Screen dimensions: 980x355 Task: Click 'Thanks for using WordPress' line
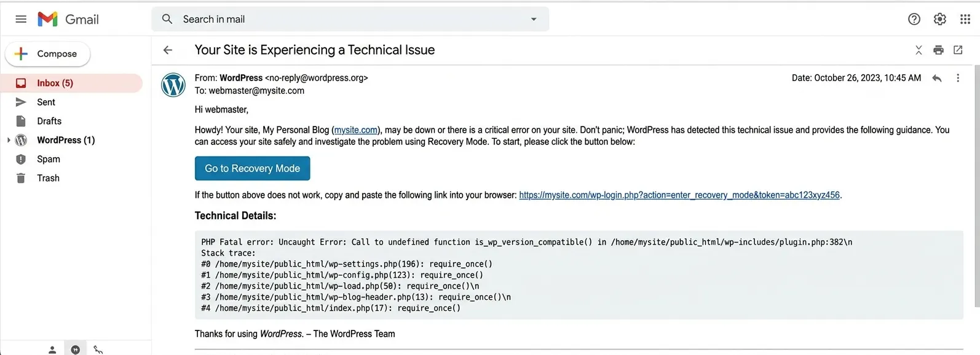[x=294, y=334]
